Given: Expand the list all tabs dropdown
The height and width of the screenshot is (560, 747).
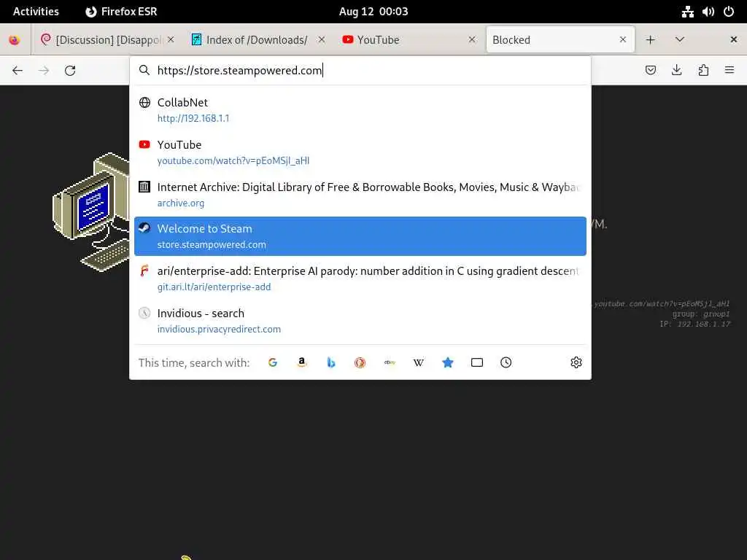Looking at the screenshot, I should 680,40.
